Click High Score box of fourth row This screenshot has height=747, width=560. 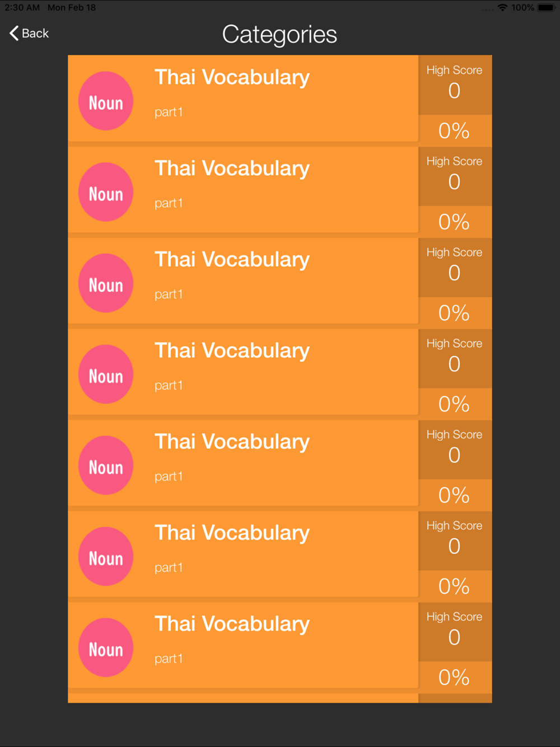pyautogui.click(x=455, y=358)
